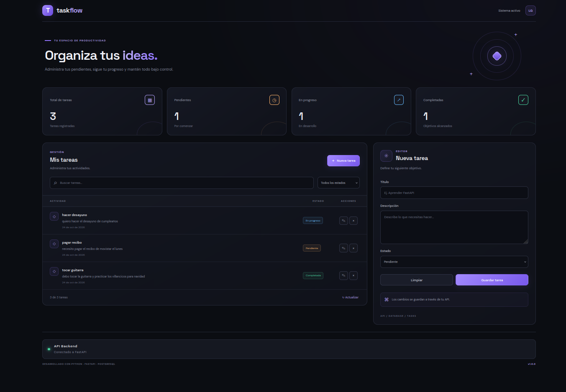The height and width of the screenshot is (392, 566).
Task: Edit the 'tocar guitarra' task
Action: click(x=343, y=276)
